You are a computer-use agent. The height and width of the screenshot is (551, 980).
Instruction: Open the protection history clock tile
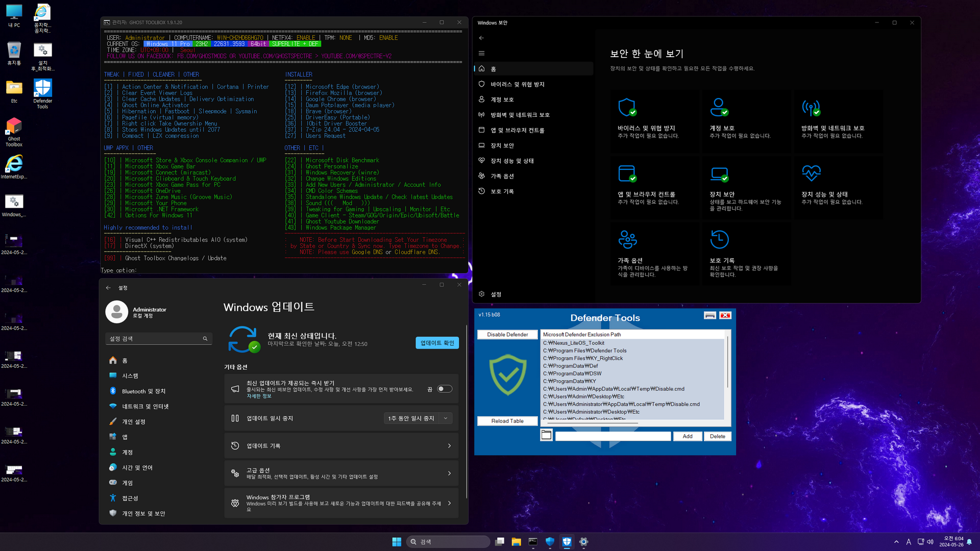coord(719,239)
